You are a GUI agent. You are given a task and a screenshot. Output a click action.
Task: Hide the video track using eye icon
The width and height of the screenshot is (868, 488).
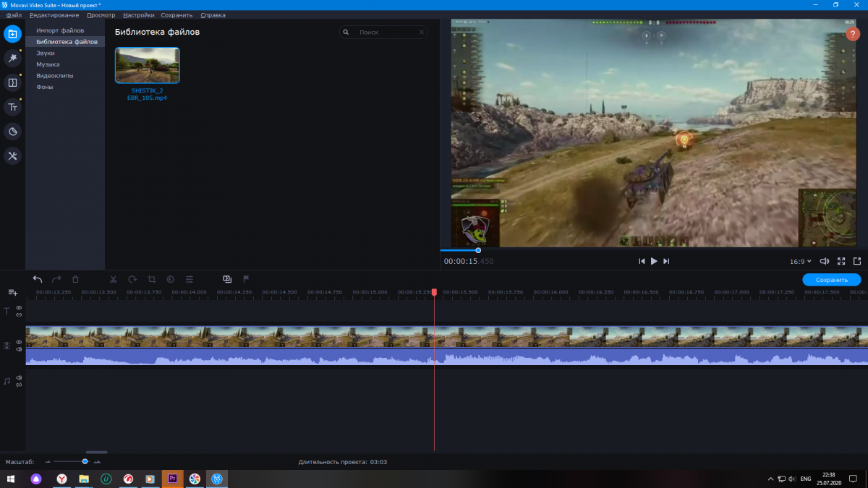coord(19,342)
